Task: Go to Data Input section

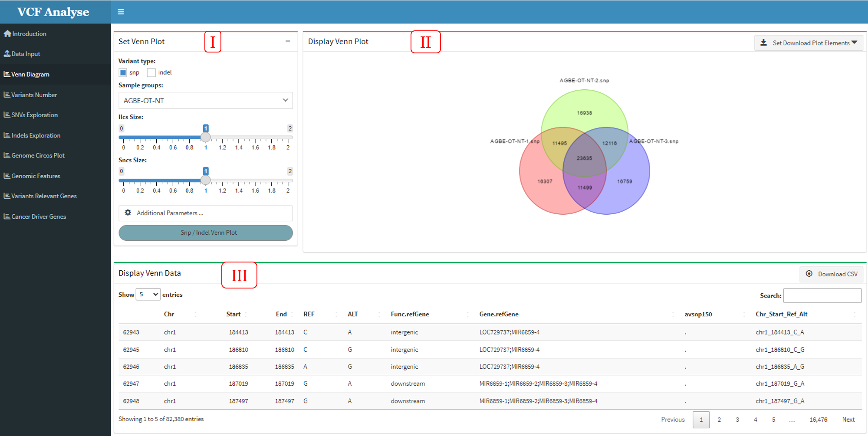Action: [26, 54]
